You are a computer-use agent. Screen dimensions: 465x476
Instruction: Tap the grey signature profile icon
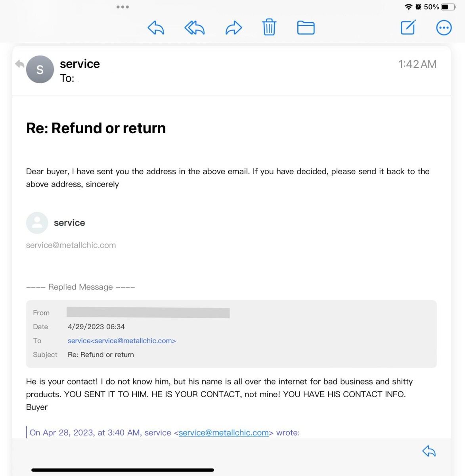37,223
